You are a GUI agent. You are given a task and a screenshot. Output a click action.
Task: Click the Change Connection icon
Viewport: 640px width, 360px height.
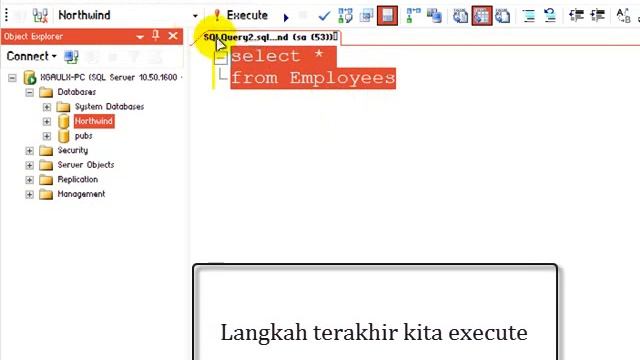coord(40,16)
